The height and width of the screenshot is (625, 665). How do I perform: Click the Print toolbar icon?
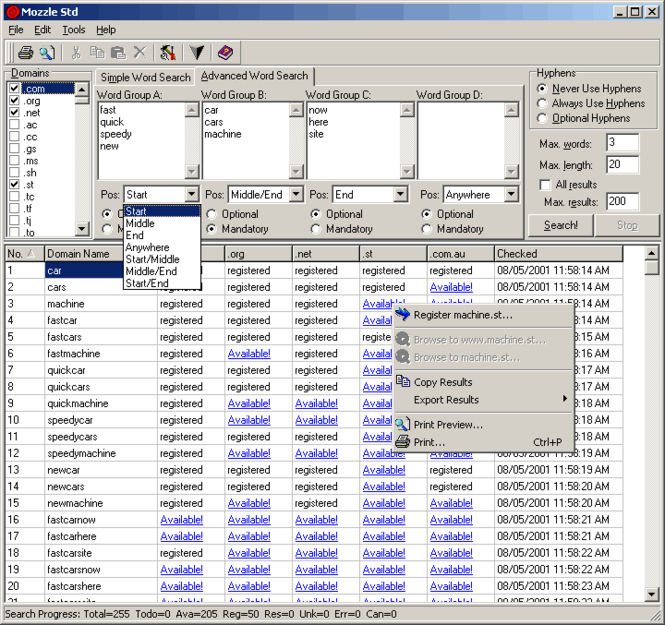tap(26, 53)
